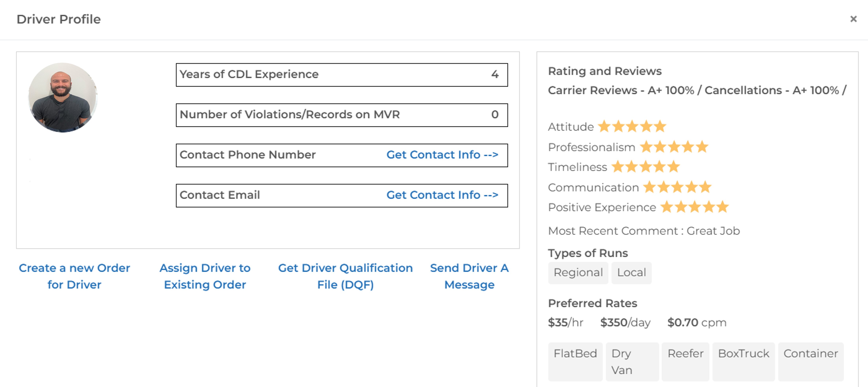Click the FlatBed equipment tag
Viewport: 868px width, 387px height.
pos(575,361)
